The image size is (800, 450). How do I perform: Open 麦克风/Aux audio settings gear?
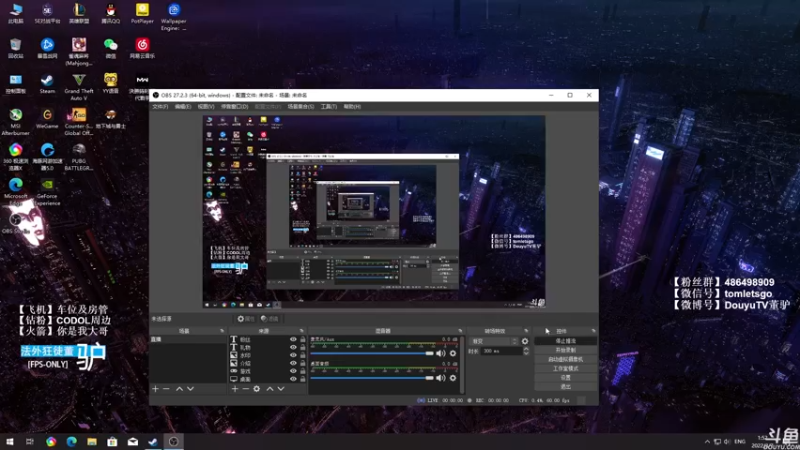453,353
